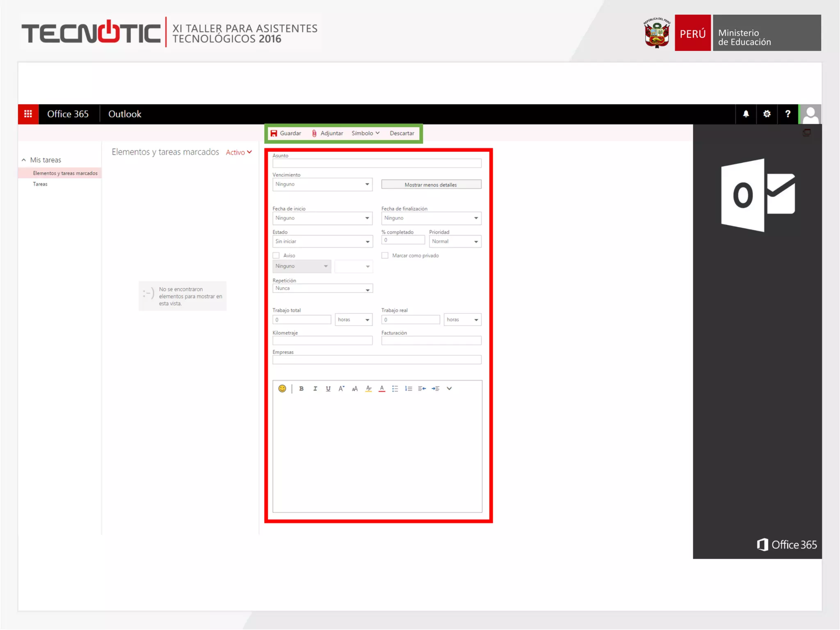This screenshot has height=630, width=840.
Task: Increase indent of the text
Action: [x=436, y=388]
